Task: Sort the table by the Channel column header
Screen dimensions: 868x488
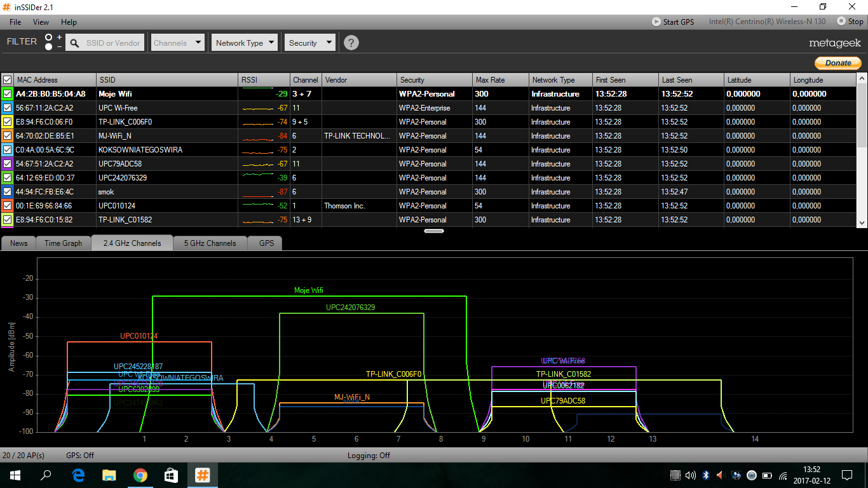Action: pos(306,80)
